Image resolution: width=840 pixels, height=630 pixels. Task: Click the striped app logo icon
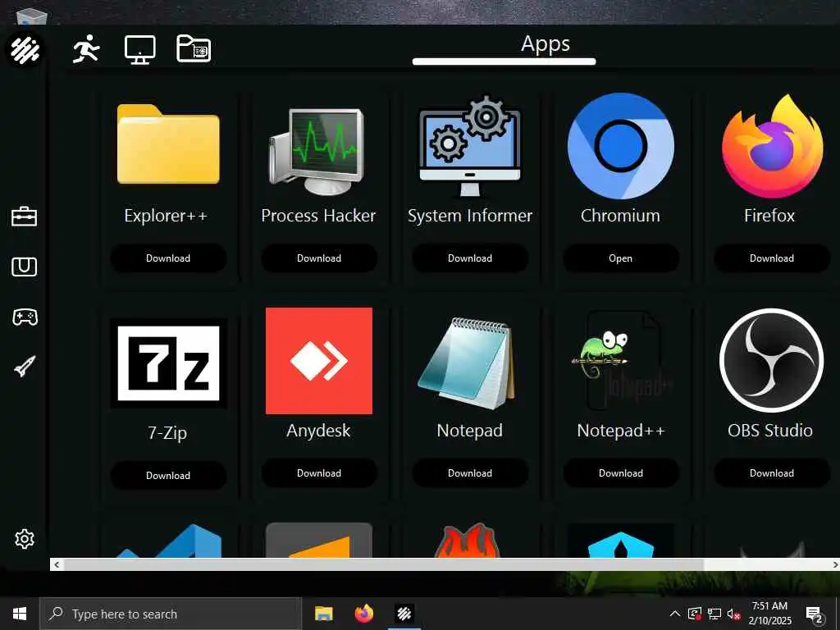[x=25, y=49]
